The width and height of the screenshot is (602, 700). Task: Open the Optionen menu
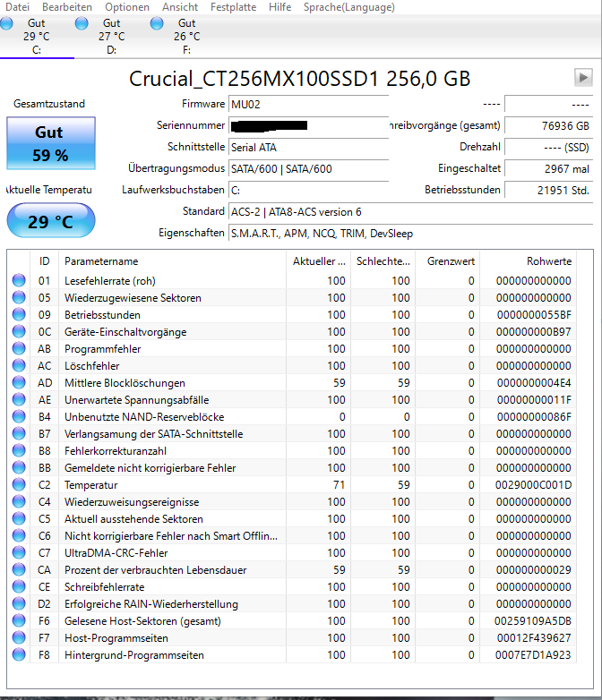pos(127,7)
